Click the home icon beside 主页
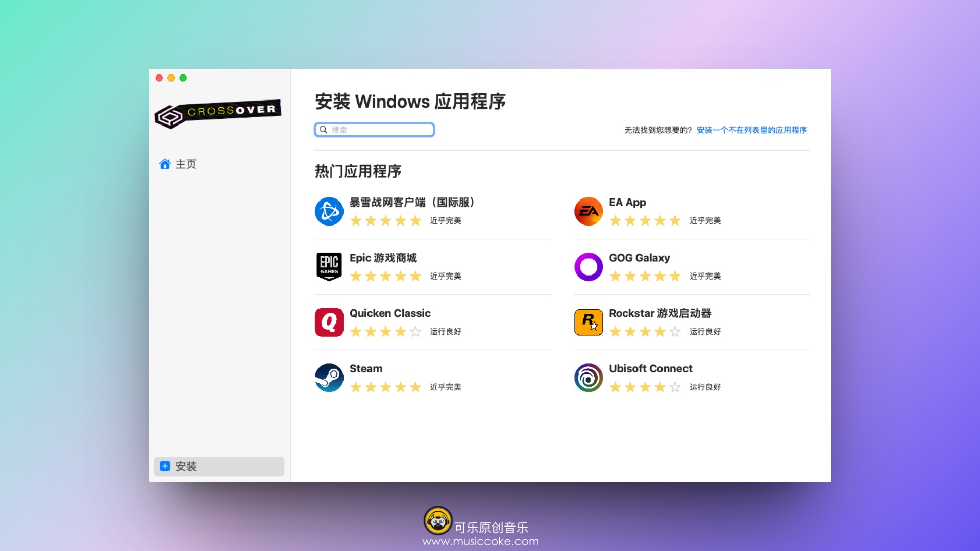The width and height of the screenshot is (980, 551). [164, 164]
